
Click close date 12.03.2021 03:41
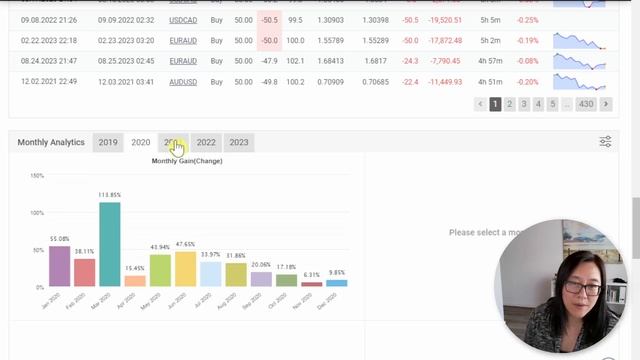click(126, 82)
